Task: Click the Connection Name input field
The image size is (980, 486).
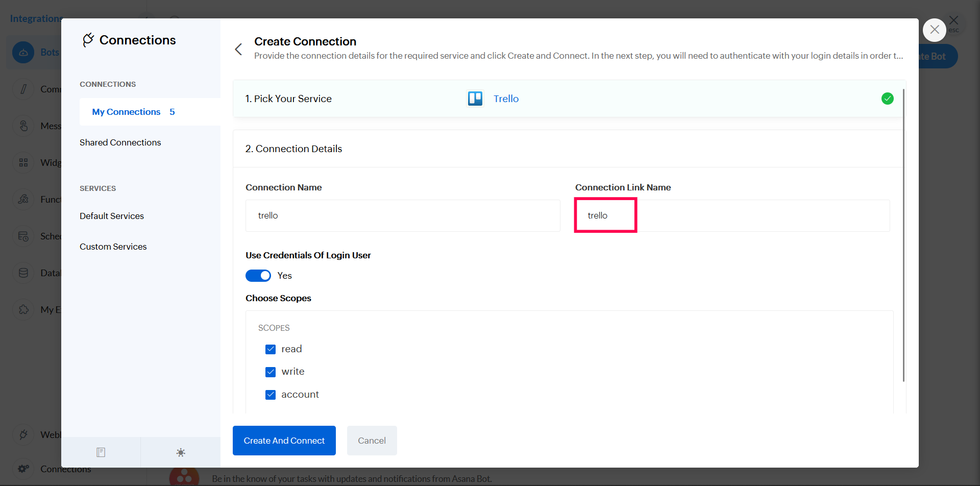Action: point(403,215)
